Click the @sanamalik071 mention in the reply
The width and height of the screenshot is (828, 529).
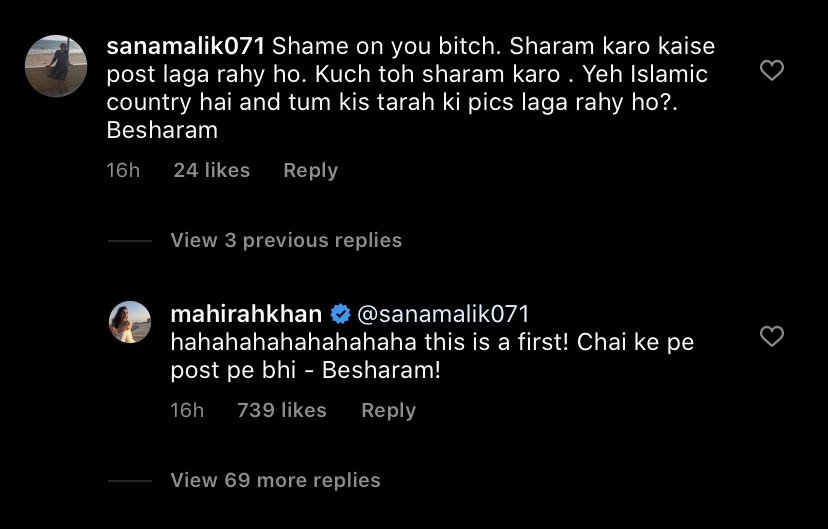point(443,314)
